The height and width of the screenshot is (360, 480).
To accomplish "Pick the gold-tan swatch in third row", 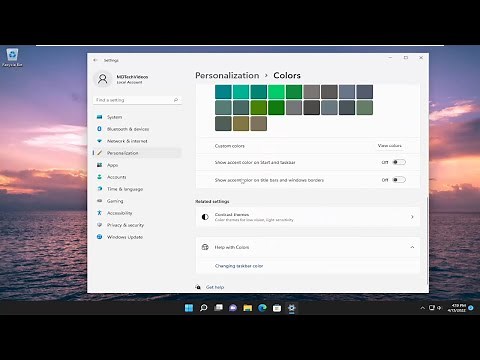I will [x=241, y=123].
